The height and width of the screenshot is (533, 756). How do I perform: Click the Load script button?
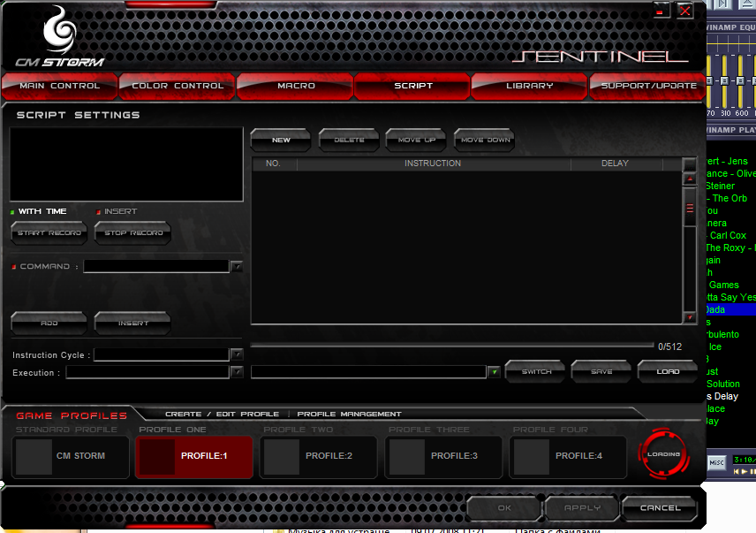pyautogui.click(x=668, y=372)
